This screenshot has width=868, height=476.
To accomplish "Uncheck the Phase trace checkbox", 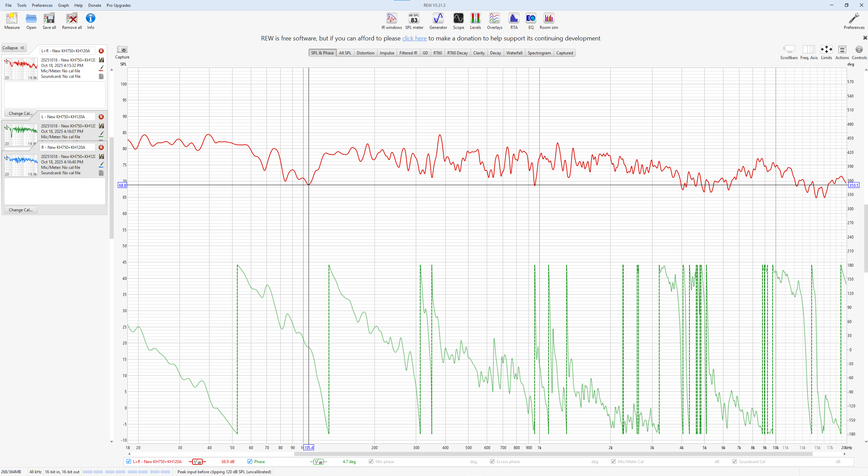I will pos(250,461).
